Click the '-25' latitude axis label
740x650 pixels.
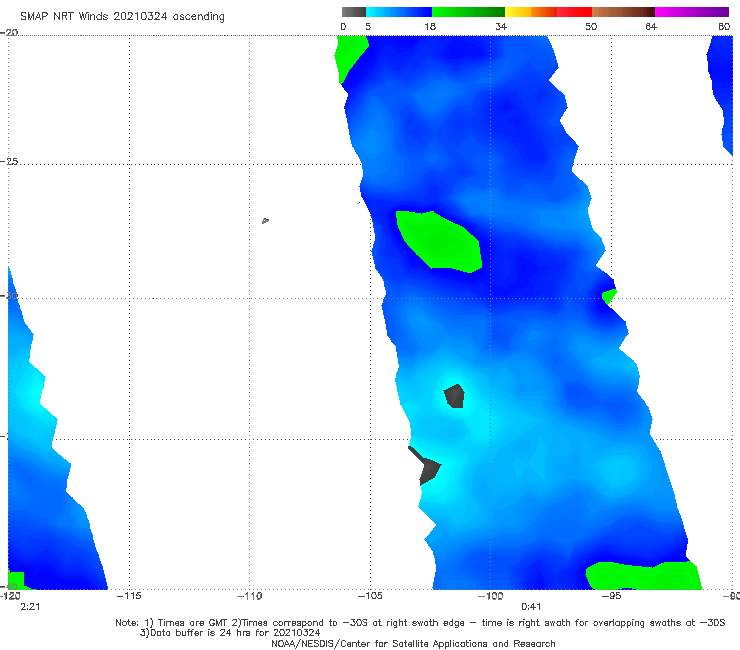pyautogui.click(x=9, y=161)
